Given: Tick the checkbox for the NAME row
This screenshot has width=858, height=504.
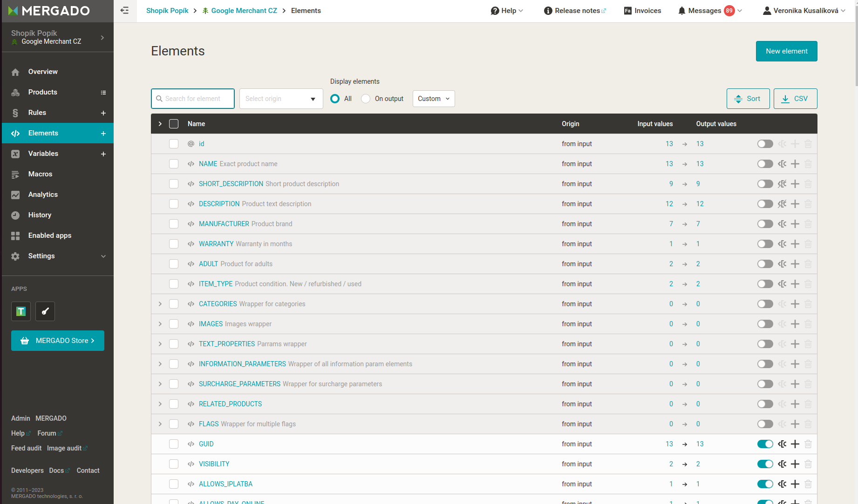Looking at the screenshot, I should pos(174,164).
